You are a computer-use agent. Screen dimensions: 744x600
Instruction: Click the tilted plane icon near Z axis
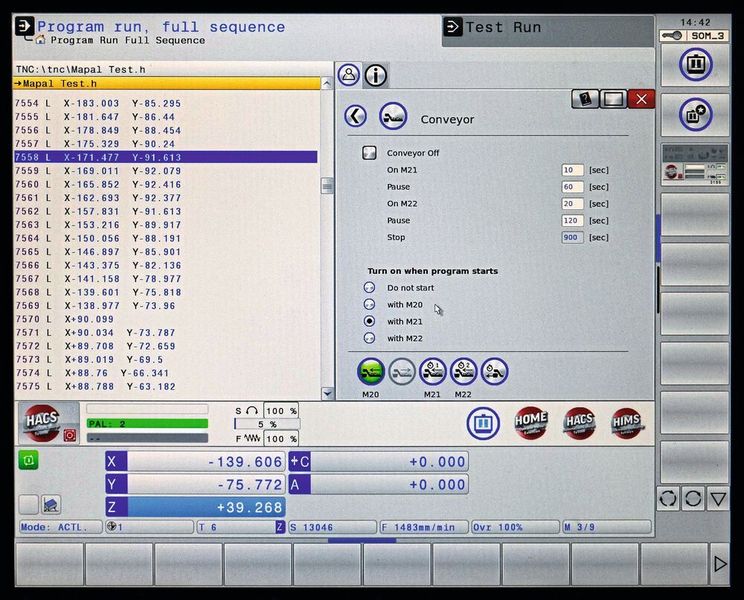click(x=51, y=505)
